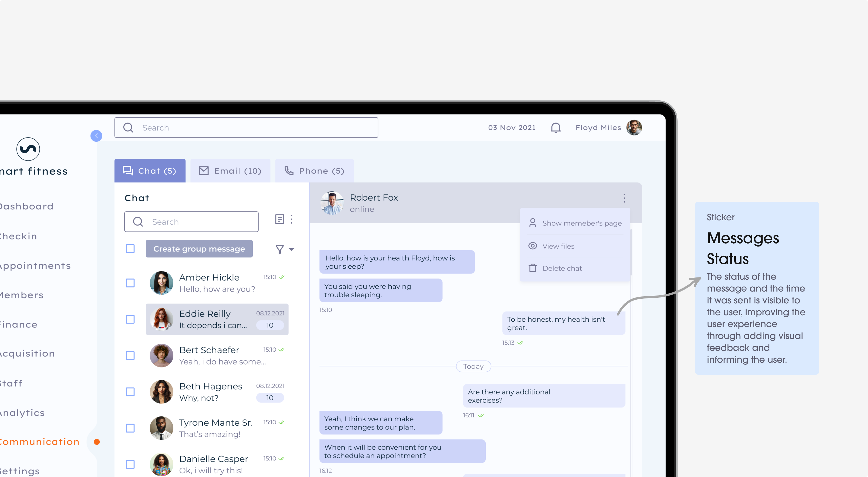868x477 pixels.
Task: Click the Email tab envelope icon
Action: 204,171
